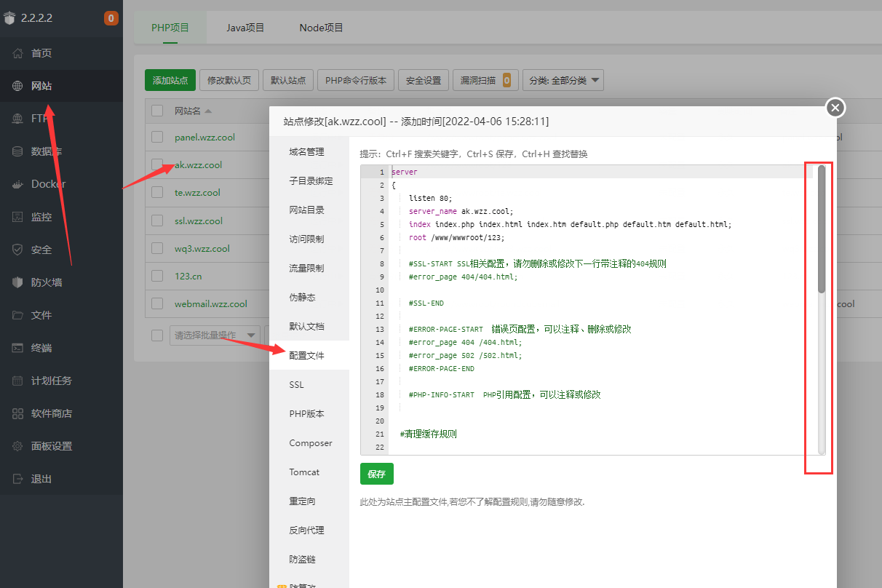Click the logout icon beside 退出
Screen dimensions: 882x588
click(18, 479)
